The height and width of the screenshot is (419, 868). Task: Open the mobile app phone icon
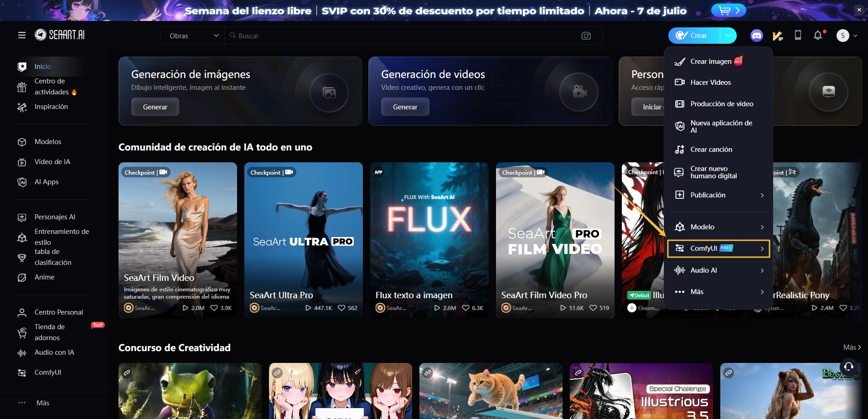tap(798, 35)
